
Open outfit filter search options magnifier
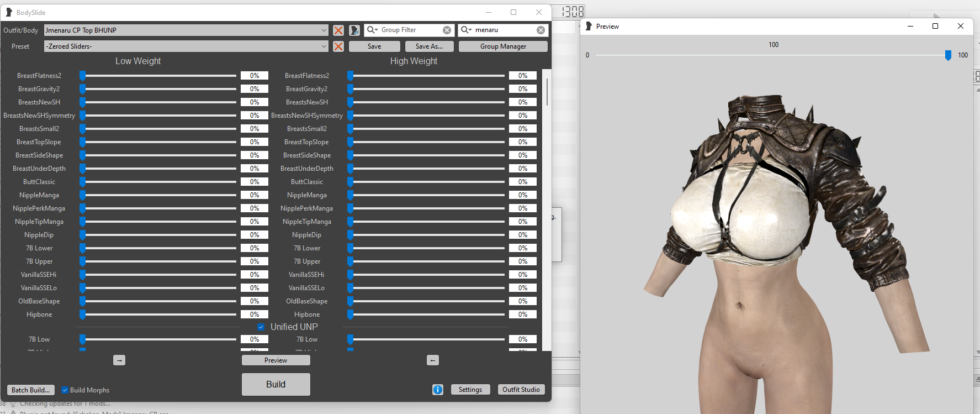tap(466, 30)
